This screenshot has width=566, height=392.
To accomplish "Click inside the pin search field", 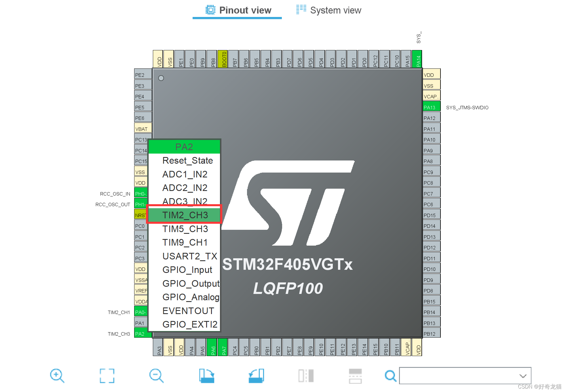I will pyautogui.click(x=458, y=376).
